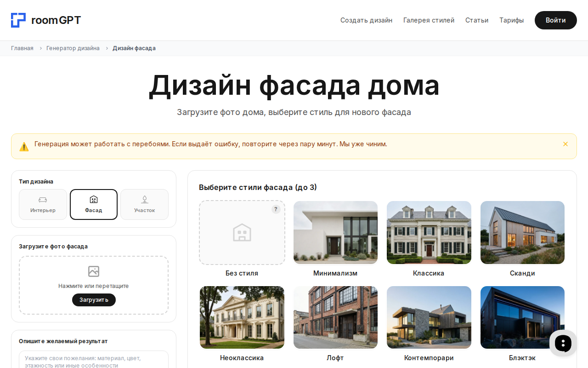Select the Интерьер design type icon
Screen dimensions: 588x368
[43, 199]
